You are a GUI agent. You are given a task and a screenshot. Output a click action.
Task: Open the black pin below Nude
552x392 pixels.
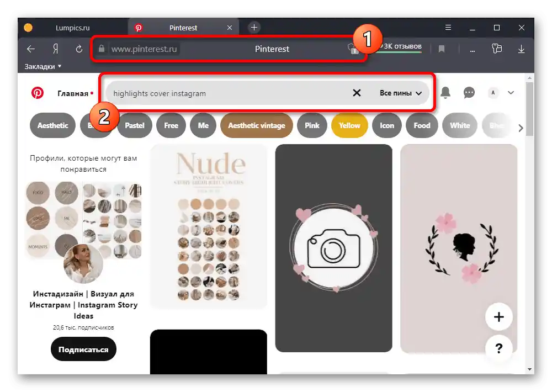click(209, 352)
